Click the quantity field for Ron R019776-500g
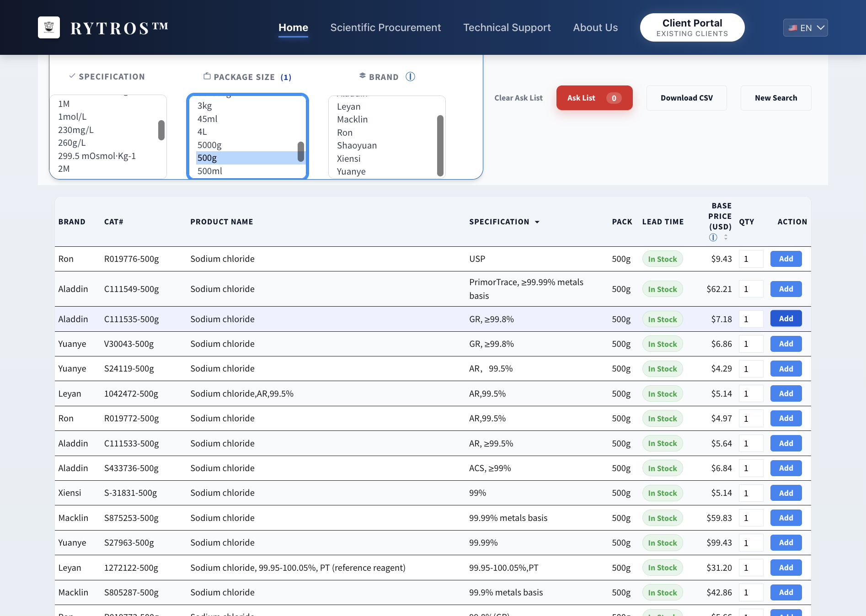This screenshot has height=616, width=866. coord(751,259)
